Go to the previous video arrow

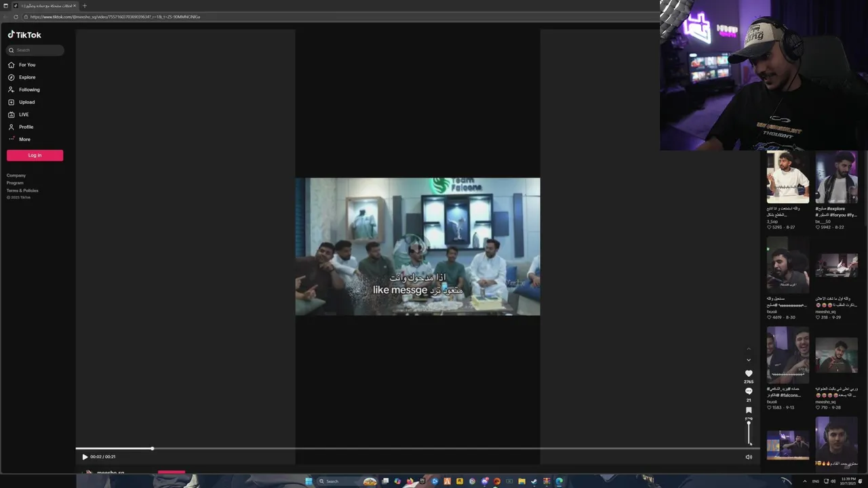pos(749,349)
